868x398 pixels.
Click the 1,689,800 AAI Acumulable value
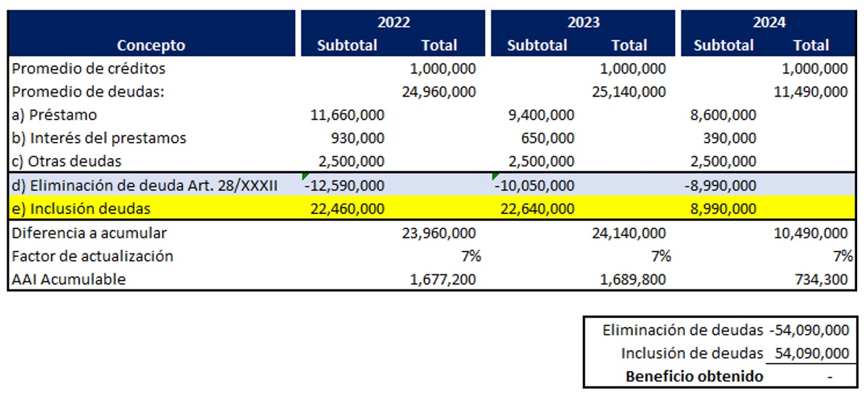click(x=633, y=279)
